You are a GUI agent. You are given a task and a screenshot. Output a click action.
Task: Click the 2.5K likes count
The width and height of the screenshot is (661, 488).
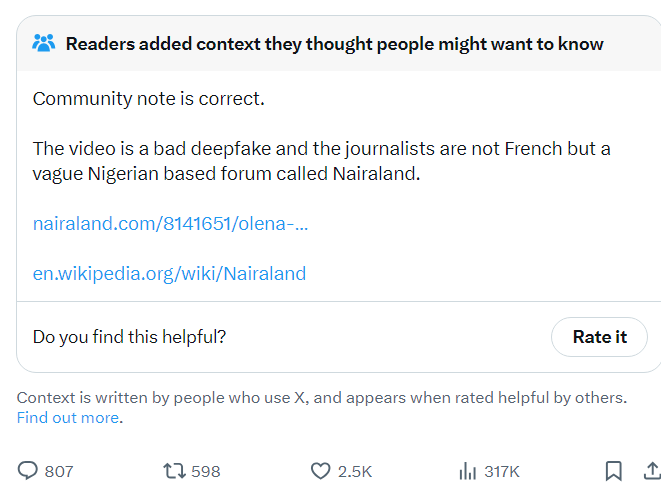pyautogui.click(x=355, y=471)
